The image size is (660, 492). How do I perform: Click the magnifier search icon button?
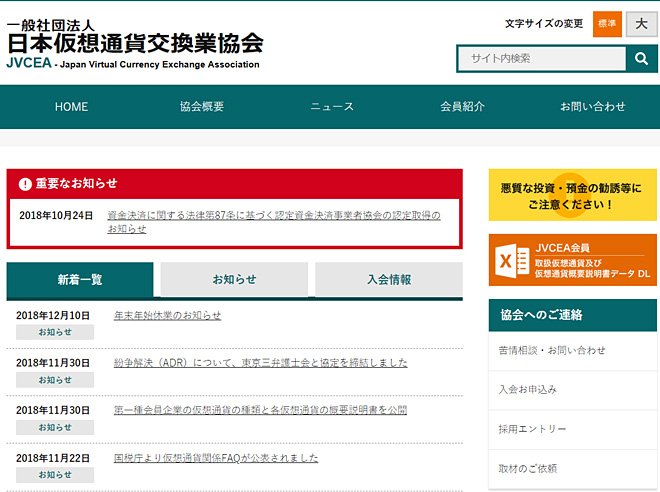point(641,59)
